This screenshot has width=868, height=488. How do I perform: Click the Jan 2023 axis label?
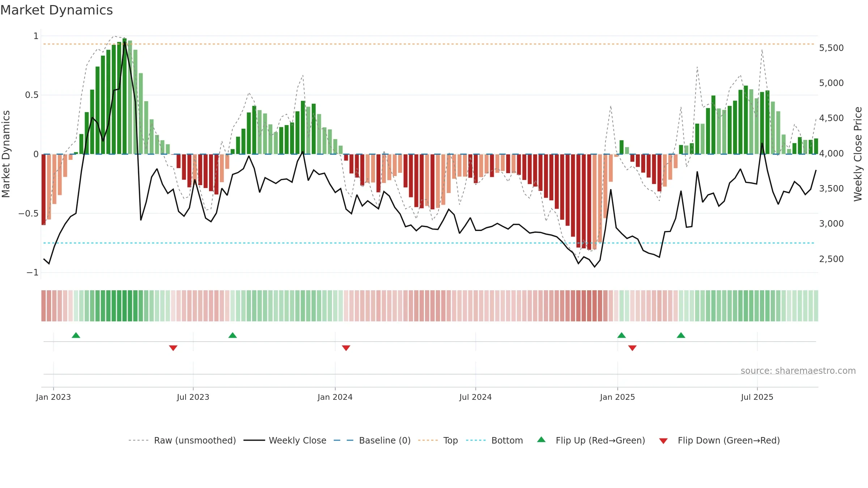click(x=54, y=397)
